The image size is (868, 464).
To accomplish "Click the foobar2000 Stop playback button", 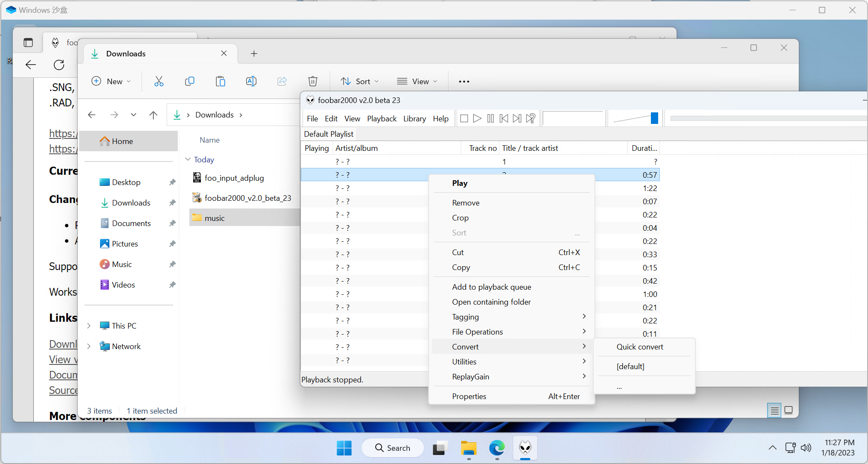I will (464, 118).
